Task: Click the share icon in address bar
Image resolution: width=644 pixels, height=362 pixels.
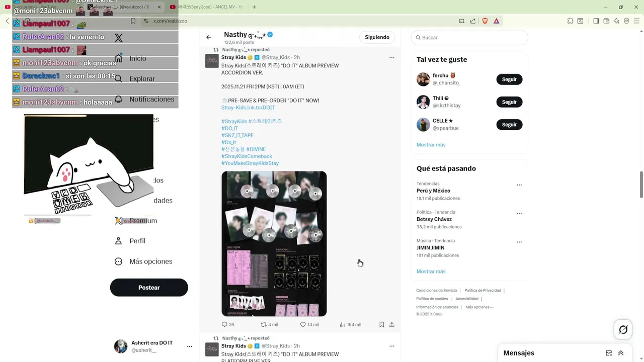Action: pos(473,21)
